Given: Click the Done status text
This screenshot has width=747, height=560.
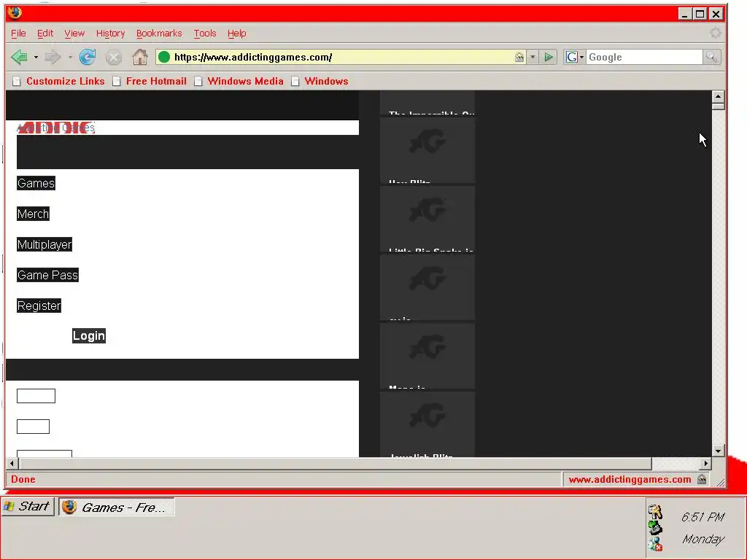Looking at the screenshot, I should tap(23, 480).
